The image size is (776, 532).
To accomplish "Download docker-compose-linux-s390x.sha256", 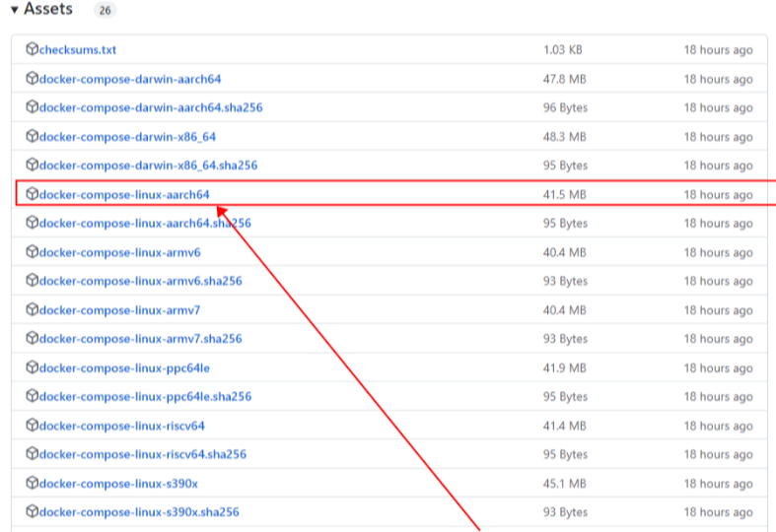I will (139, 512).
